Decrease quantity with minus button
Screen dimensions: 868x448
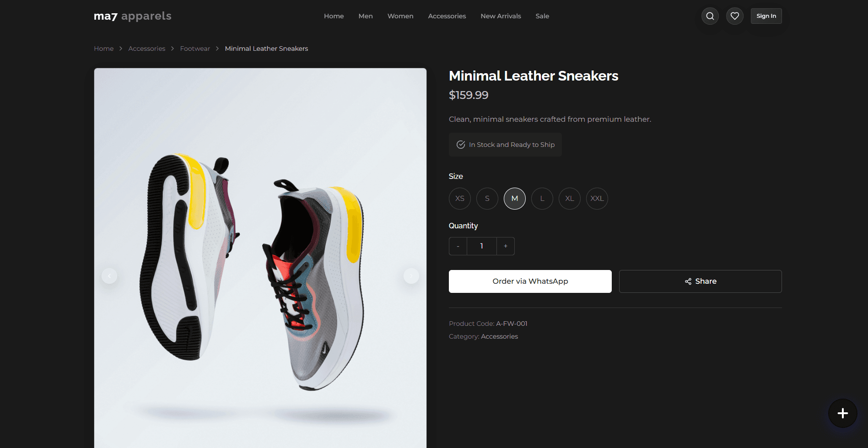458,246
